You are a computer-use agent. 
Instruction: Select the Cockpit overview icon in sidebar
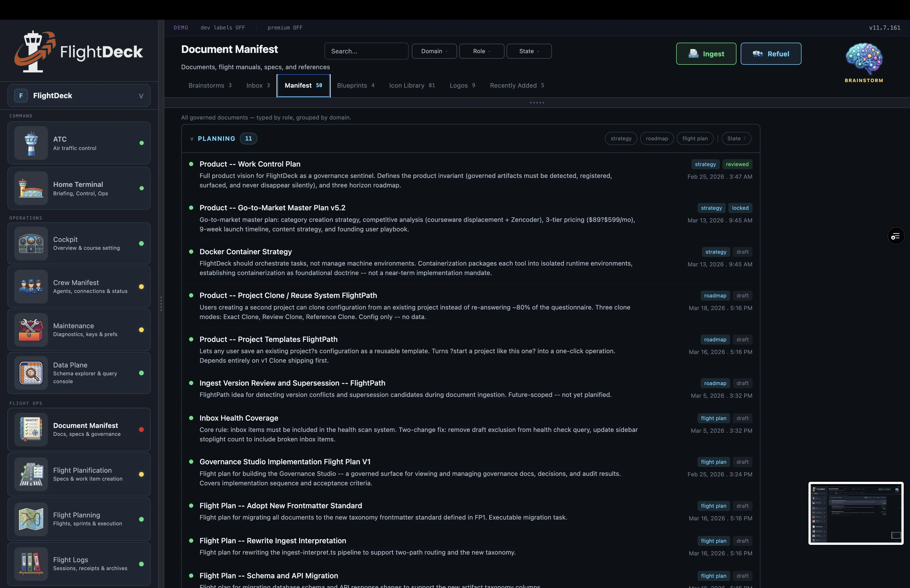pyautogui.click(x=31, y=243)
